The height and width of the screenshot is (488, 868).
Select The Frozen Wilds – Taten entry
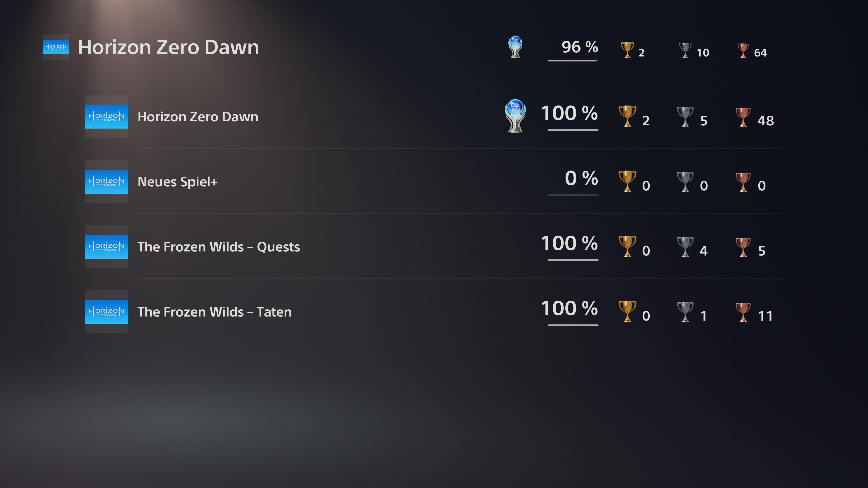434,312
